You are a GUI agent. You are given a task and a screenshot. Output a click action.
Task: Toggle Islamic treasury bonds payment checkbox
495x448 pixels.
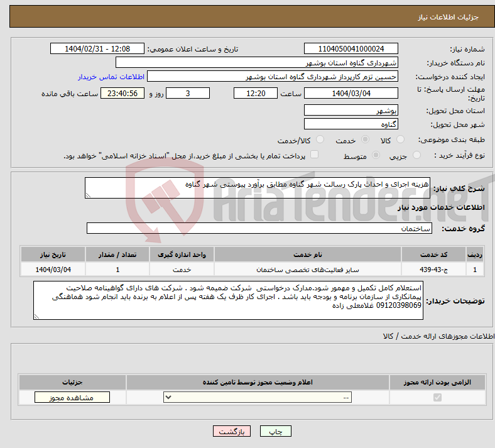(315, 155)
